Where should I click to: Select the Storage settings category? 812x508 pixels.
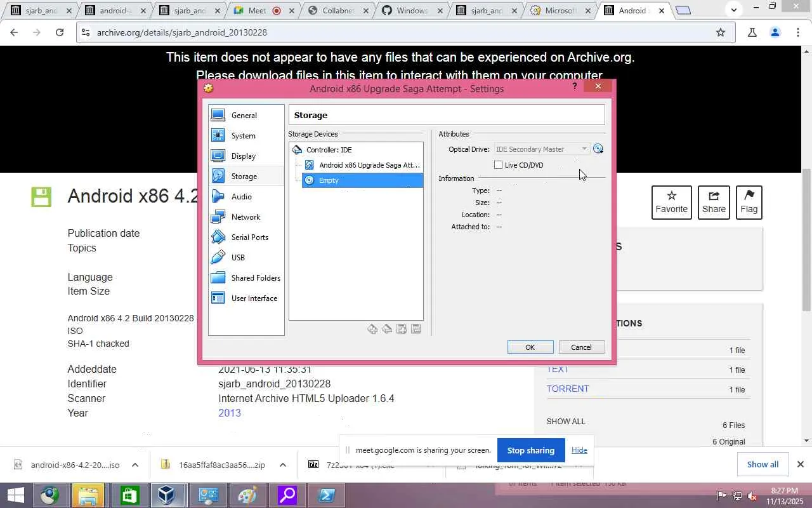pos(246,177)
